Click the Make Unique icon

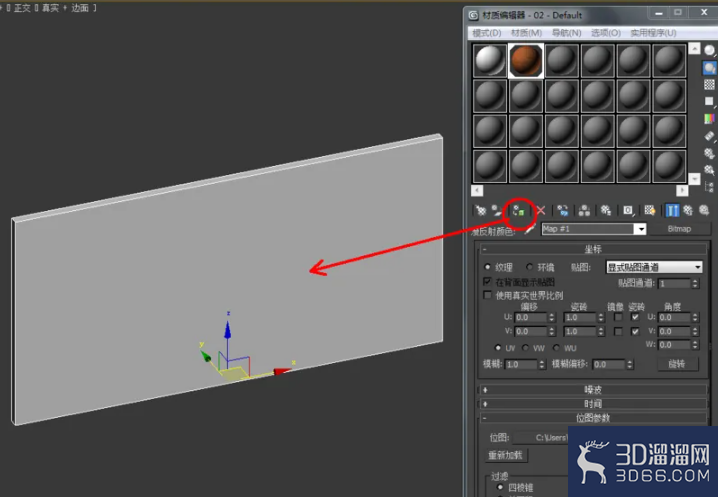pyautogui.click(x=584, y=210)
